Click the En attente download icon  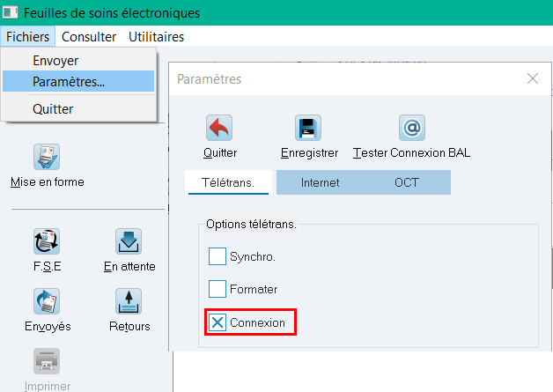(129, 241)
